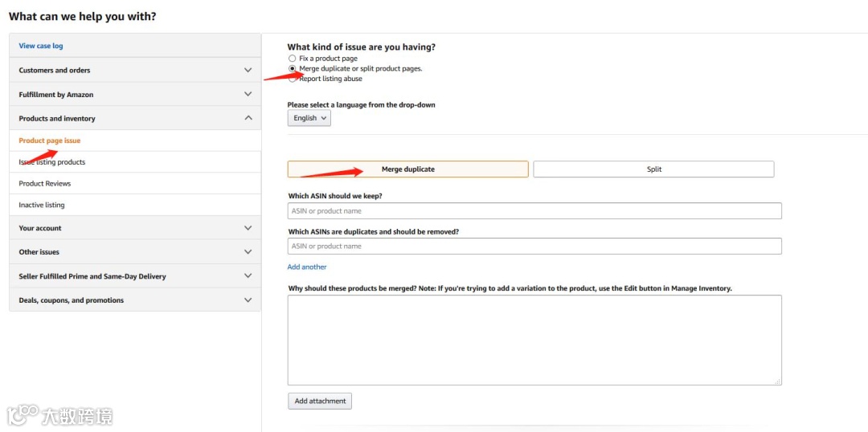Collapse the Products and inventory section

135,119
